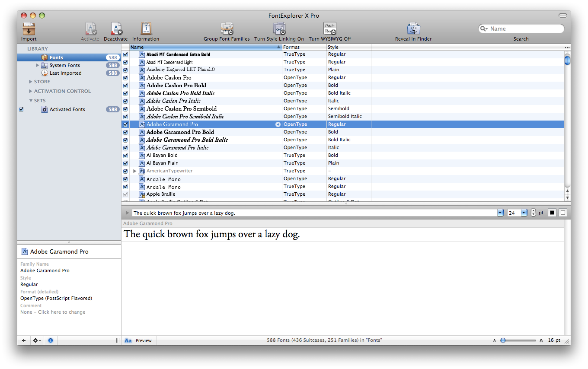Click the font list vertical scrollbar thumb
588x369 pixels.
(567, 59)
